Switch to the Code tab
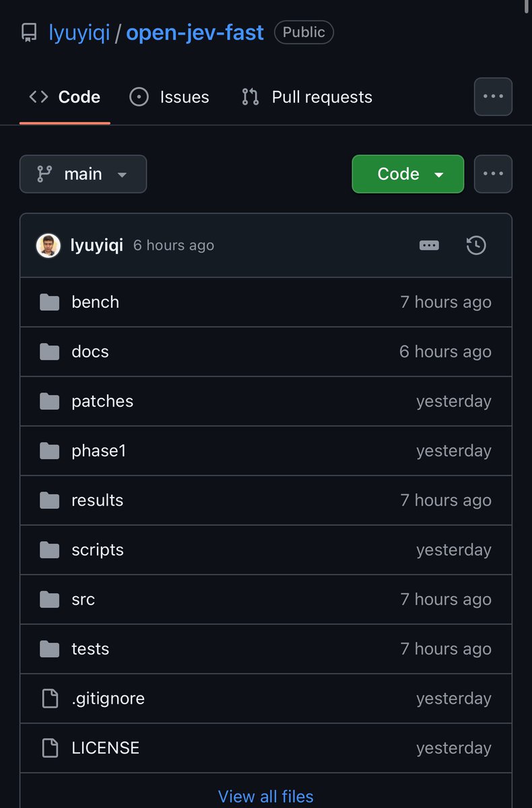 65,97
